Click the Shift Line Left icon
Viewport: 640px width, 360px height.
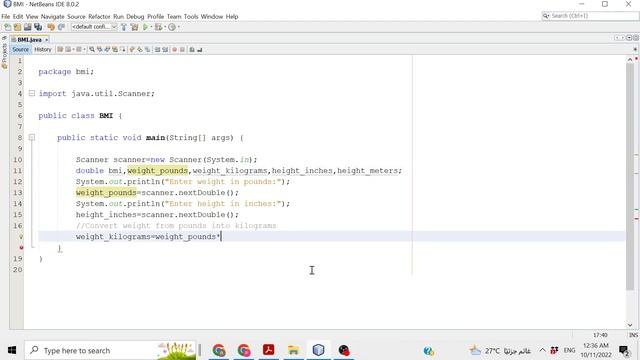point(157,49)
